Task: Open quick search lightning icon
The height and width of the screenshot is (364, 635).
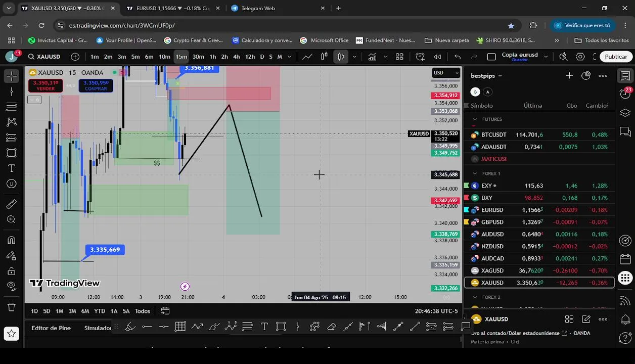Action: pos(564,57)
